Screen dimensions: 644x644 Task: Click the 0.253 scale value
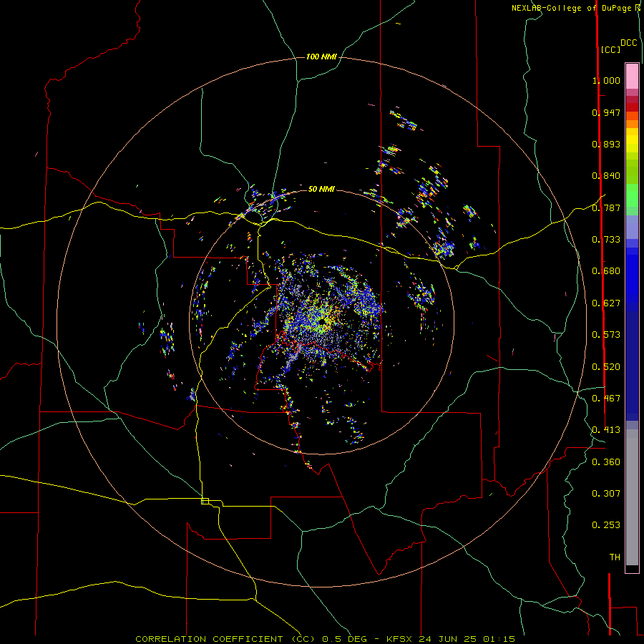coord(606,525)
